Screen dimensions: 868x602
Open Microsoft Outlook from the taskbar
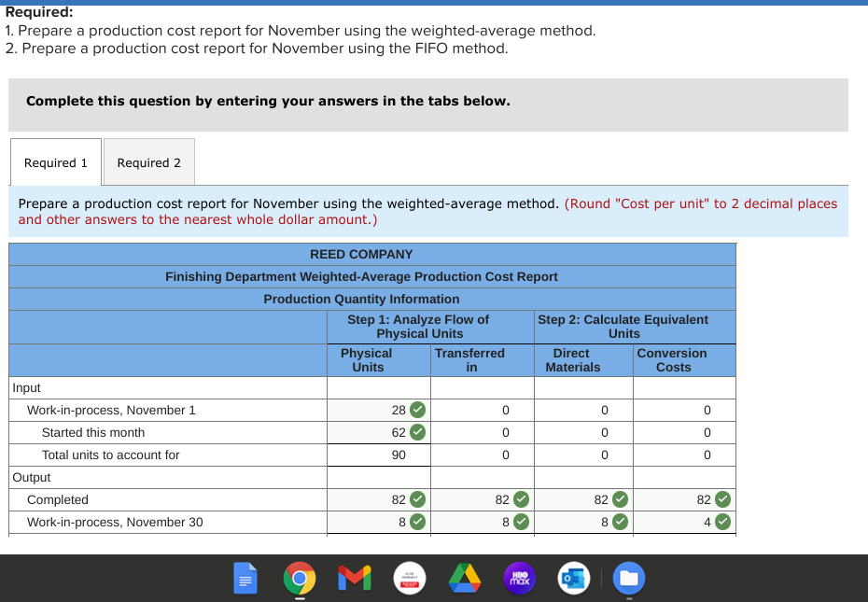coord(573,579)
